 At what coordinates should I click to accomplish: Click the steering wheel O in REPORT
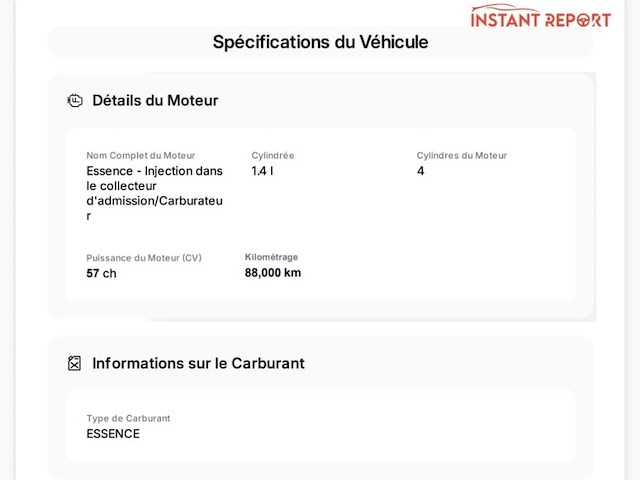584,20
